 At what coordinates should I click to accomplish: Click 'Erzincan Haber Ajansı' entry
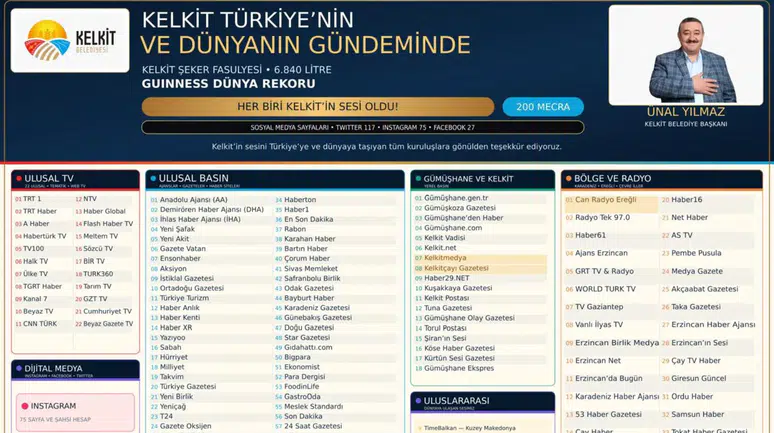(x=713, y=325)
